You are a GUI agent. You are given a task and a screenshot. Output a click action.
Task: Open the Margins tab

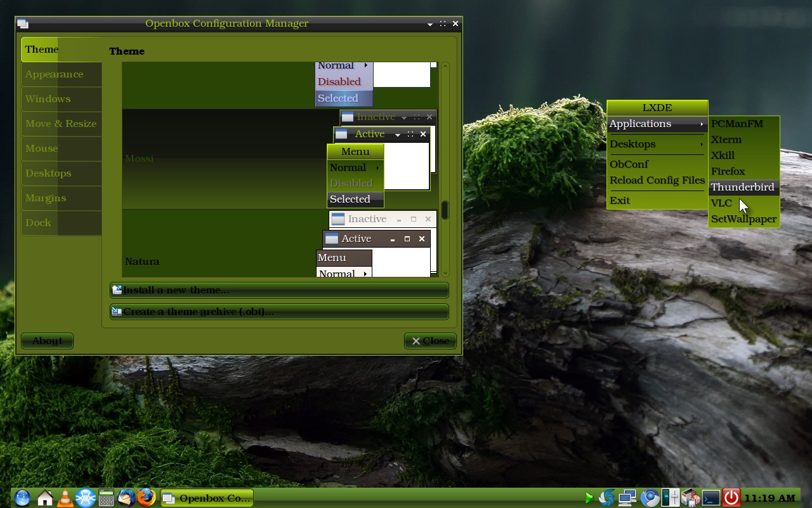click(61, 198)
